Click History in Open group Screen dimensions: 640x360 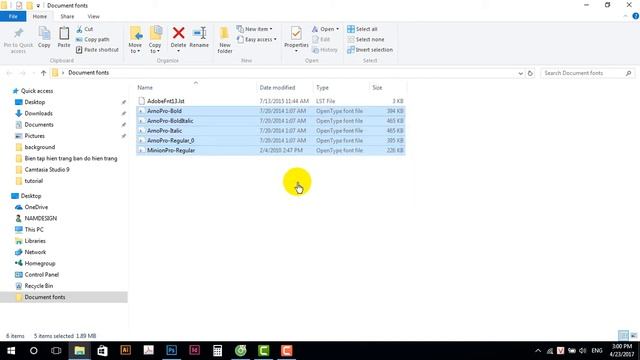325,50
